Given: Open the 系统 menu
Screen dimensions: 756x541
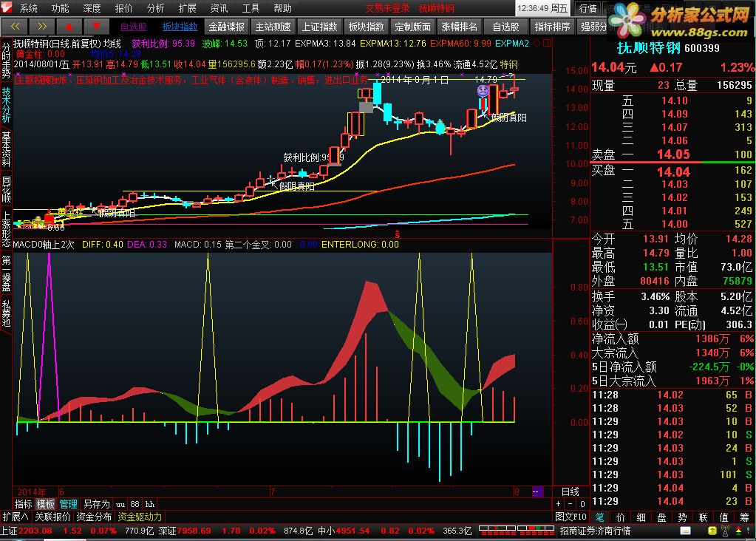Looking at the screenshot, I should tap(28, 8).
